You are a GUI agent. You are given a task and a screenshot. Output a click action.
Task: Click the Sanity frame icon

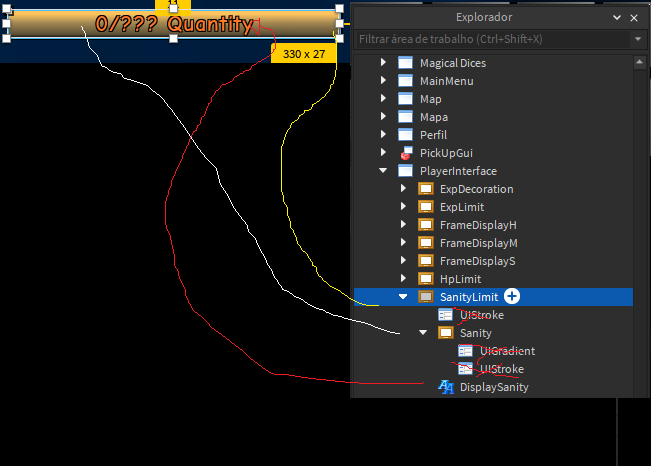point(445,333)
